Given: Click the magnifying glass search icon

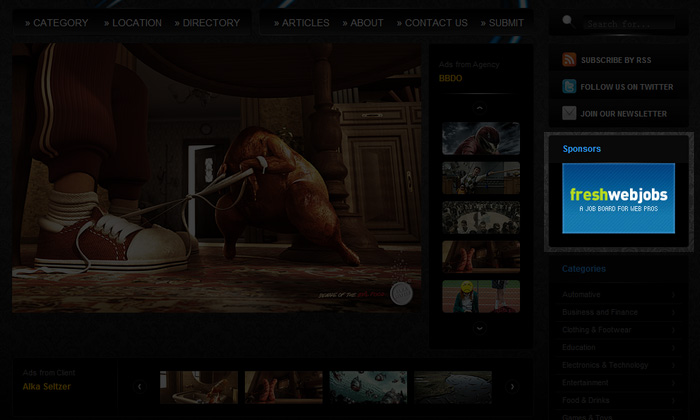Looking at the screenshot, I should click(568, 21).
